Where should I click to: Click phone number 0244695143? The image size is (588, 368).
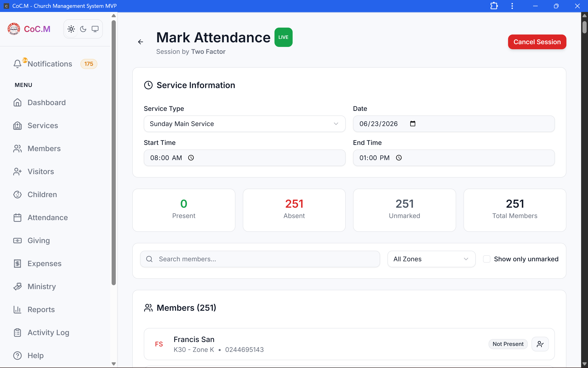click(244, 350)
